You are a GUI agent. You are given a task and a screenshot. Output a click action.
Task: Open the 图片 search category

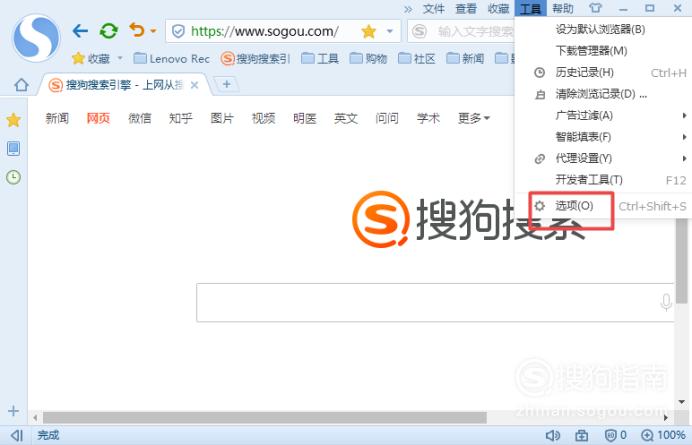pyautogui.click(x=222, y=118)
